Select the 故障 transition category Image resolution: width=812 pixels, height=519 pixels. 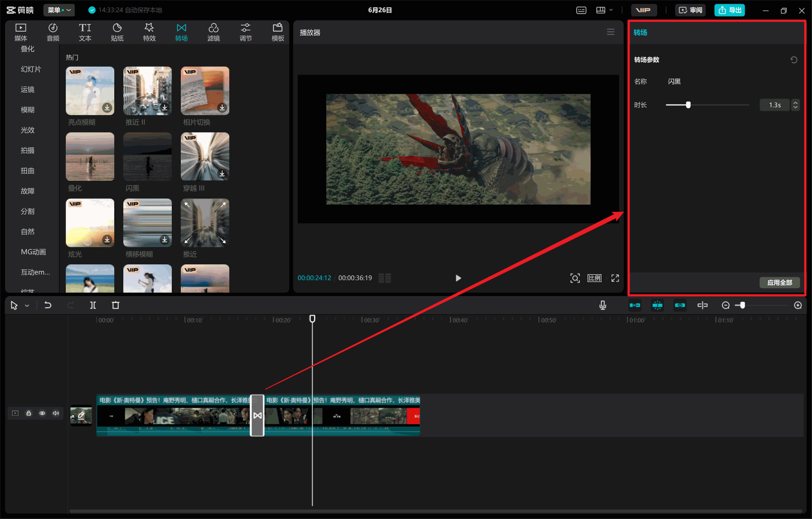(x=27, y=191)
